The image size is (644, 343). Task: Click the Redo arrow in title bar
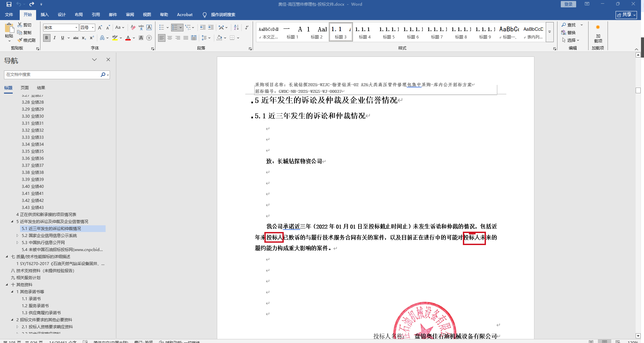[32, 4]
